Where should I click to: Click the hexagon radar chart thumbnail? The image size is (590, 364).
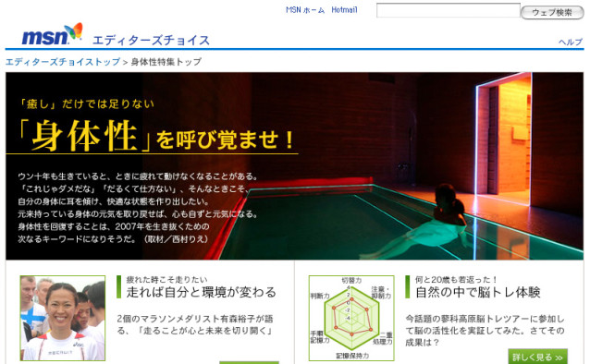click(351, 318)
